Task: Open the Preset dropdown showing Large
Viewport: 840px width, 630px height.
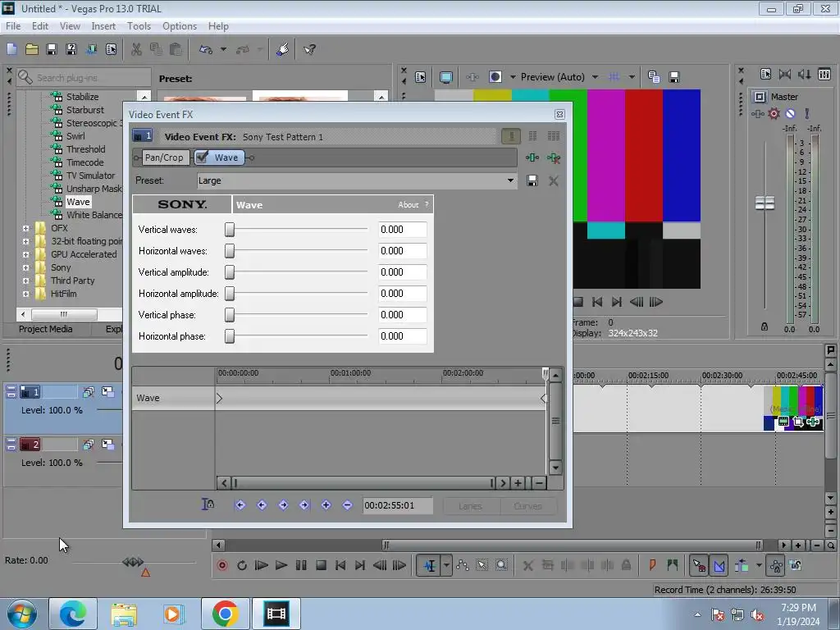Action: pos(510,180)
